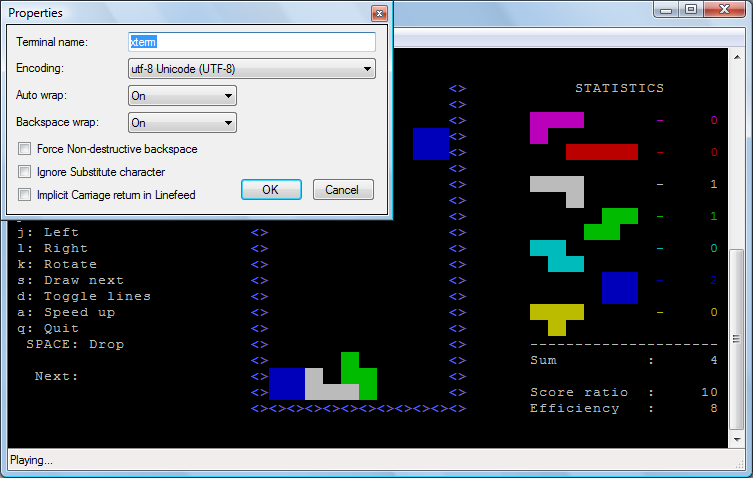Click the Terminal name input field
The height and width of the screenshot is (478, 753).
coord(252,42)
